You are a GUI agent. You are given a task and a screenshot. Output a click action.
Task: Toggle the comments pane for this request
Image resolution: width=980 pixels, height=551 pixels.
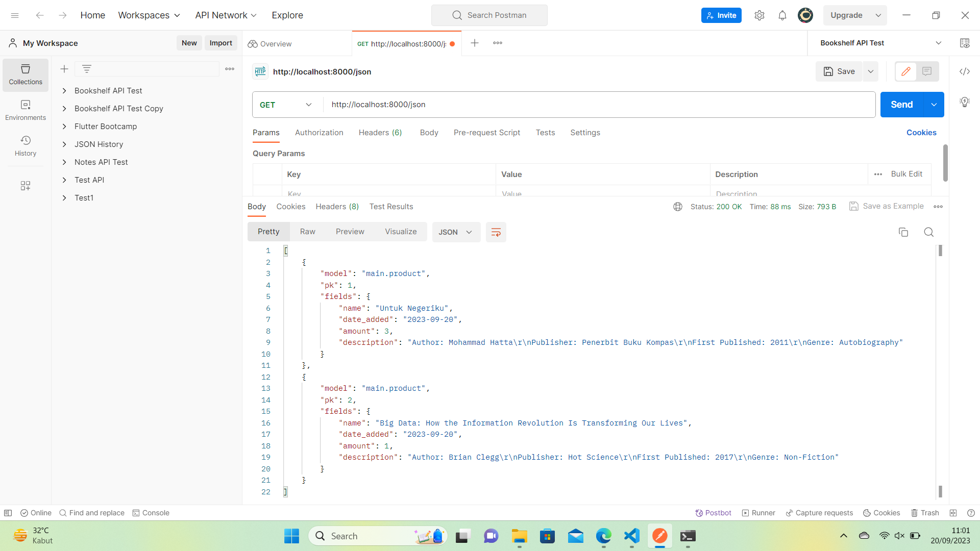[927, 71]
